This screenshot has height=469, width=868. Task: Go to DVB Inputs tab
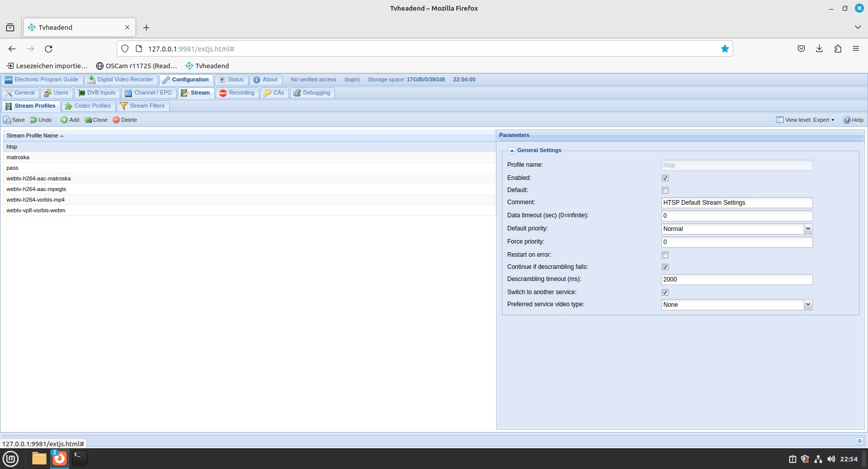(97, 93)
